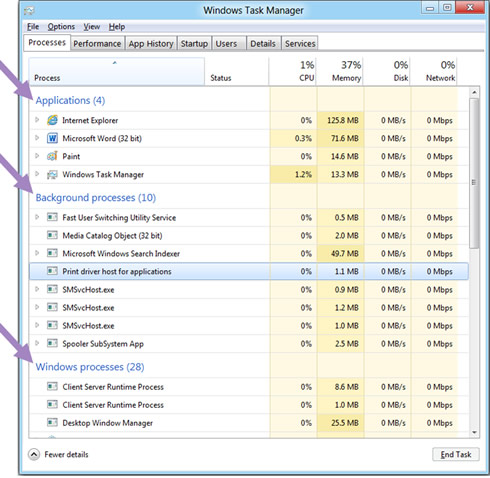The height and width of the screenshot is (478, 490).
Task: Expand the Internet Explorer process group
Action: click(37, 120)
